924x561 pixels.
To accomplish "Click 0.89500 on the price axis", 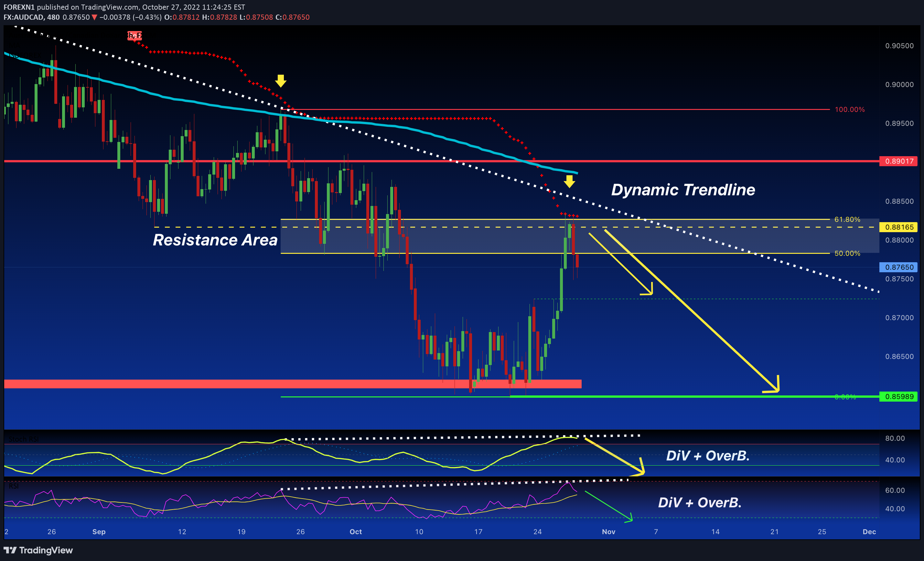I will (x=899, y=124).
